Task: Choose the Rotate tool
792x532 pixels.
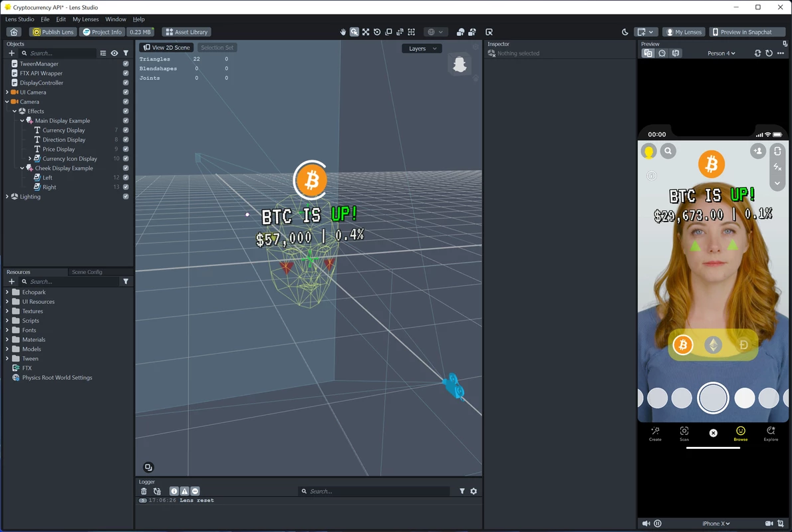Action: [377, 32]
